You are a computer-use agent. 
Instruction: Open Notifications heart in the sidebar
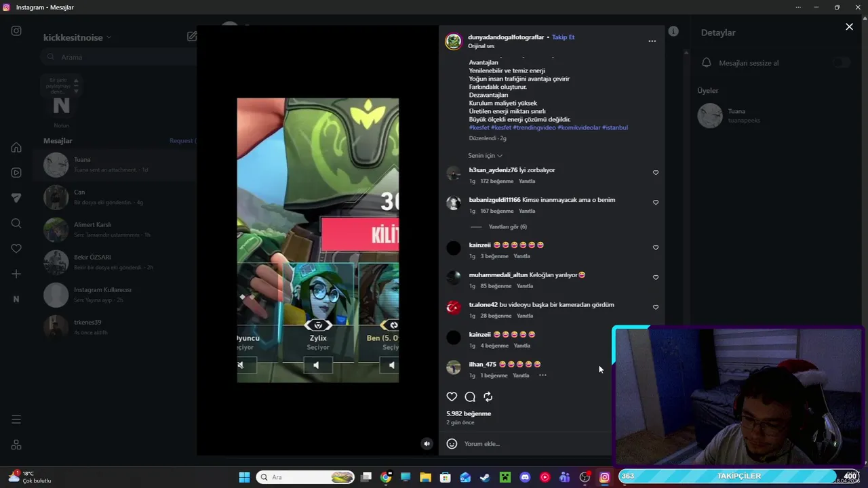coord(16,249)
